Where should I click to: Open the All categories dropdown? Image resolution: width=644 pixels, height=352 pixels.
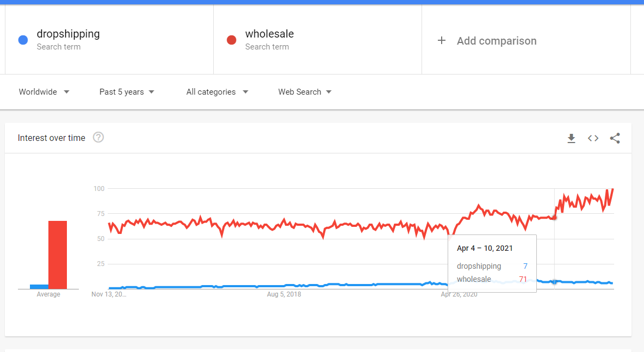point(217,92)
